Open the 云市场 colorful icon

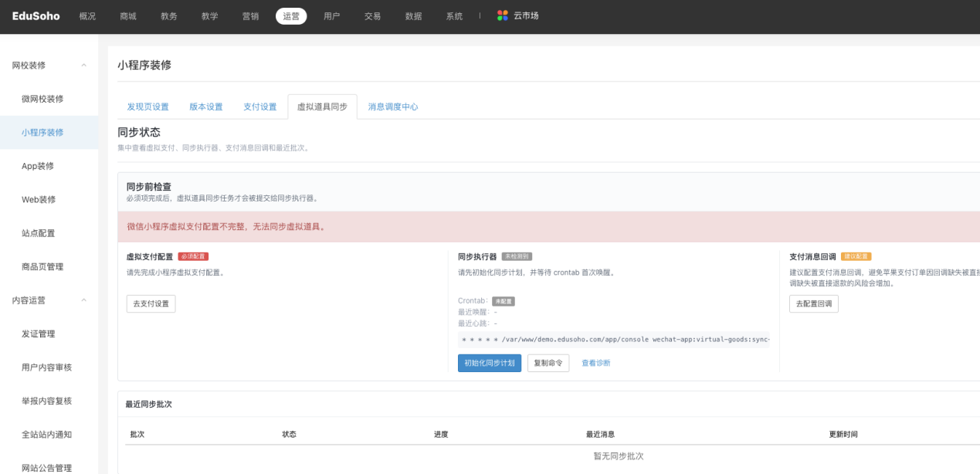[x=503, y=15]
